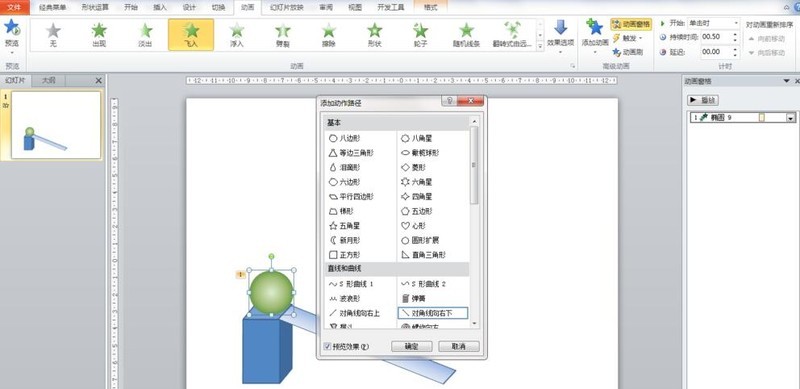Choose the 劈裂 (Split) animation effect
This screenshot has width=800, height=389.
(x=283, y=35)
